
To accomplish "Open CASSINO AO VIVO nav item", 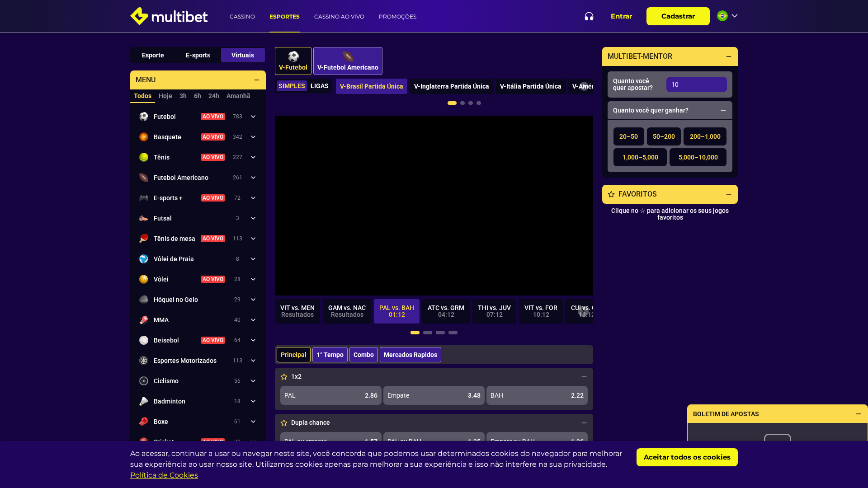I will (x=339, y=17).
